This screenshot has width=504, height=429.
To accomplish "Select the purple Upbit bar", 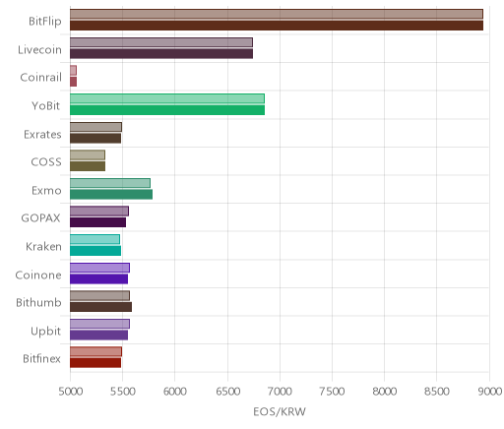I will [x=98, y=336].
